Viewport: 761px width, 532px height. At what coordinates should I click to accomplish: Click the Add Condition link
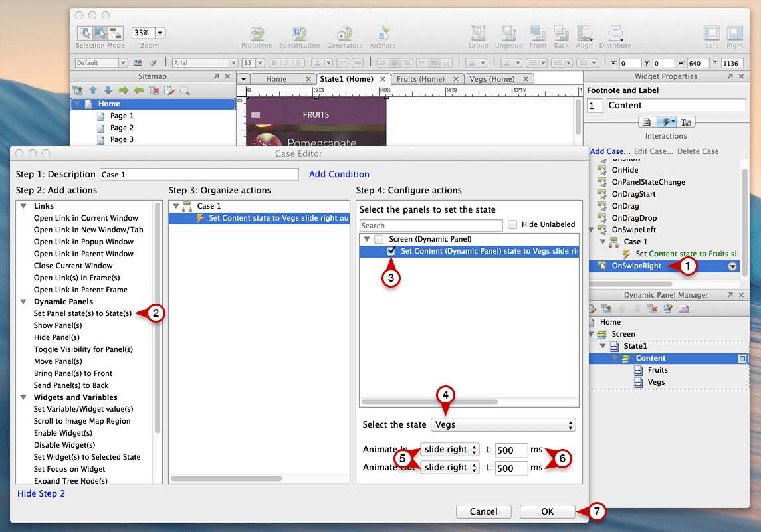coord(339,174)
